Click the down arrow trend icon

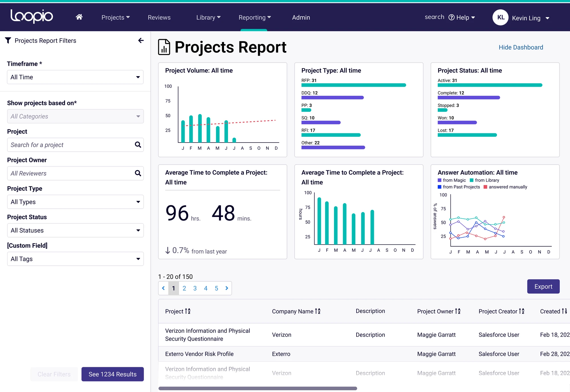[x=168, y=251]
